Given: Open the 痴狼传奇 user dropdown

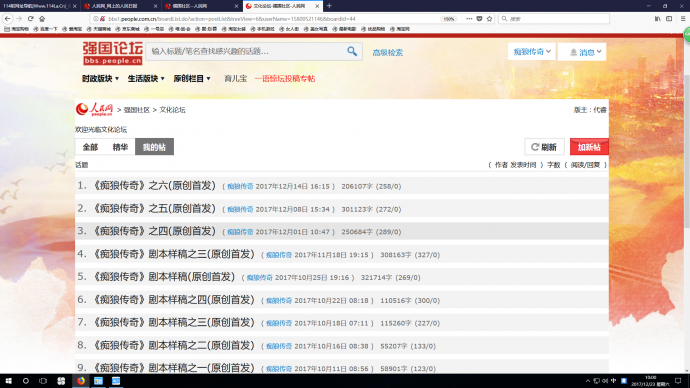Looking at the screenshot, I should pyautogui.click(x=532, y=51).
